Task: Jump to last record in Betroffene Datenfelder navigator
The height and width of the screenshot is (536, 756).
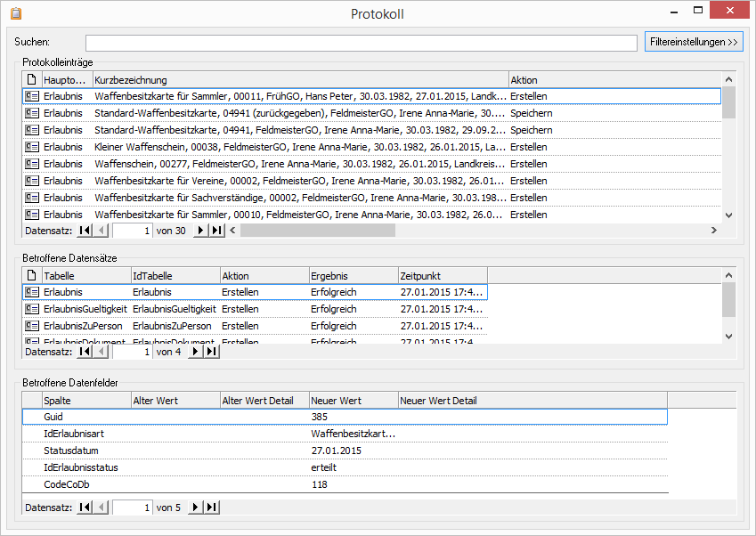Action: click(212, 508)
